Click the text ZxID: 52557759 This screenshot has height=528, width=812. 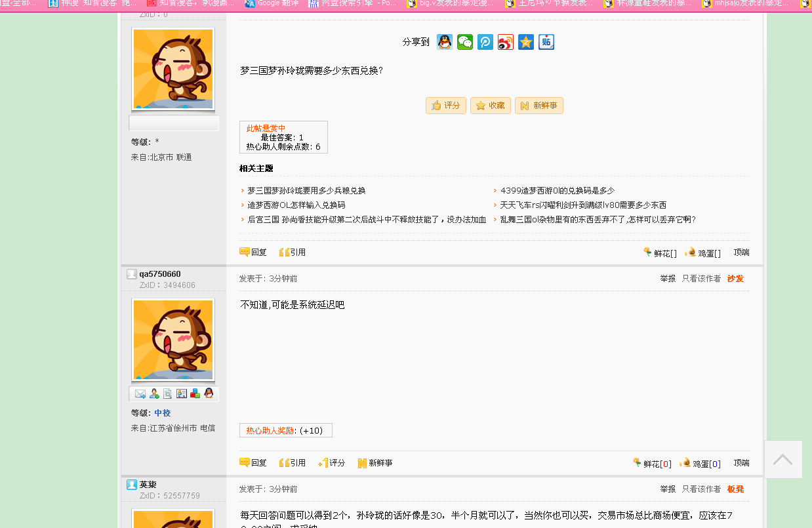coord(169,496)
